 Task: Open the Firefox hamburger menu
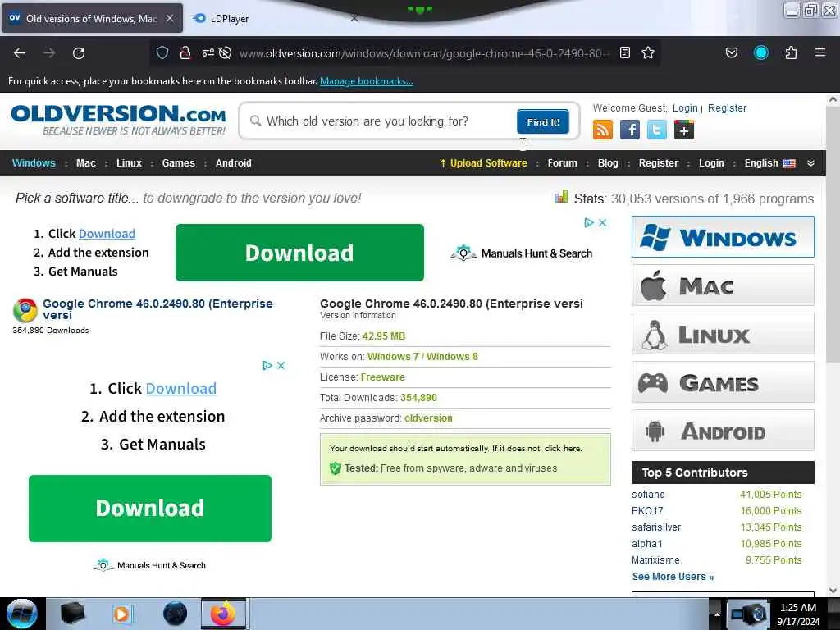point(820,52)
